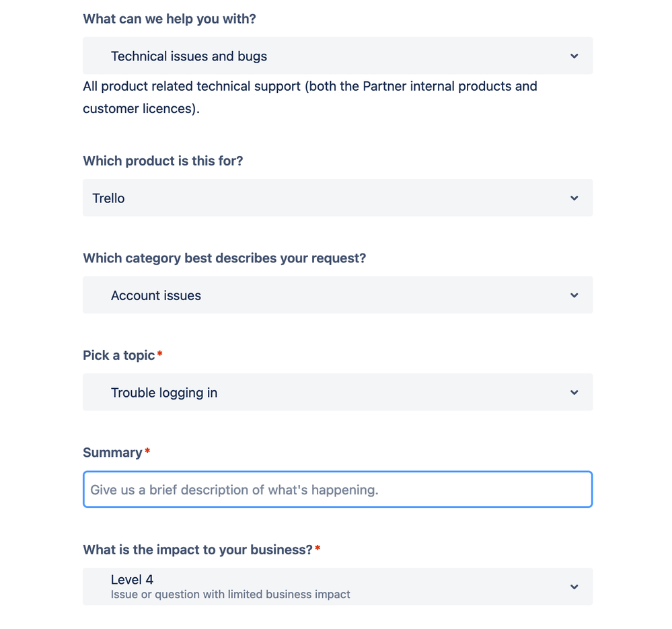Click "What is the impact to your business?" label

point(197,550)
